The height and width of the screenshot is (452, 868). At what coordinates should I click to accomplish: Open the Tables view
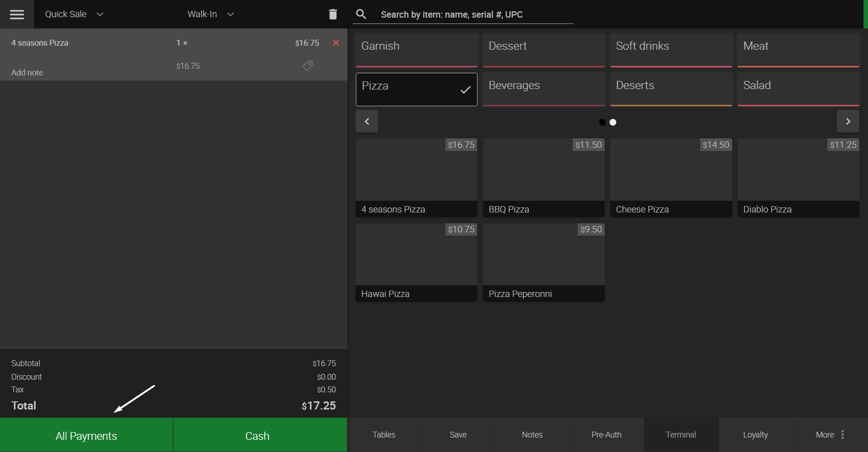pyautogui.click(x=384, y=435)
